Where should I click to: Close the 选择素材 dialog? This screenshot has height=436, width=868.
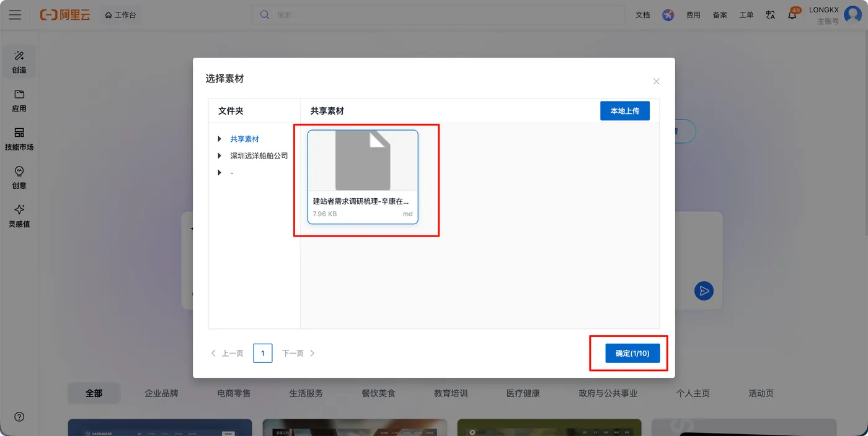point(657,81)
